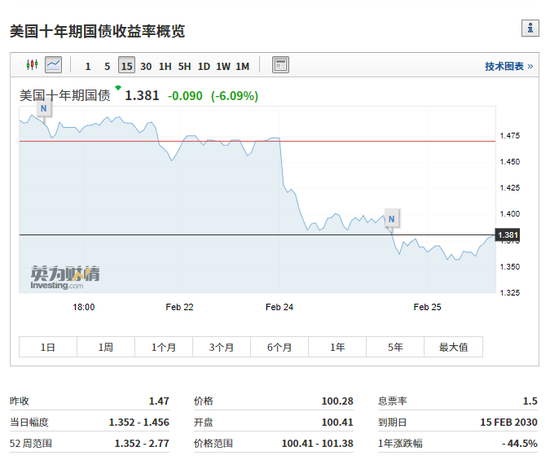Choose the 1D interval
The height and width of the screenshot is (460, 550).
(204, 66)
